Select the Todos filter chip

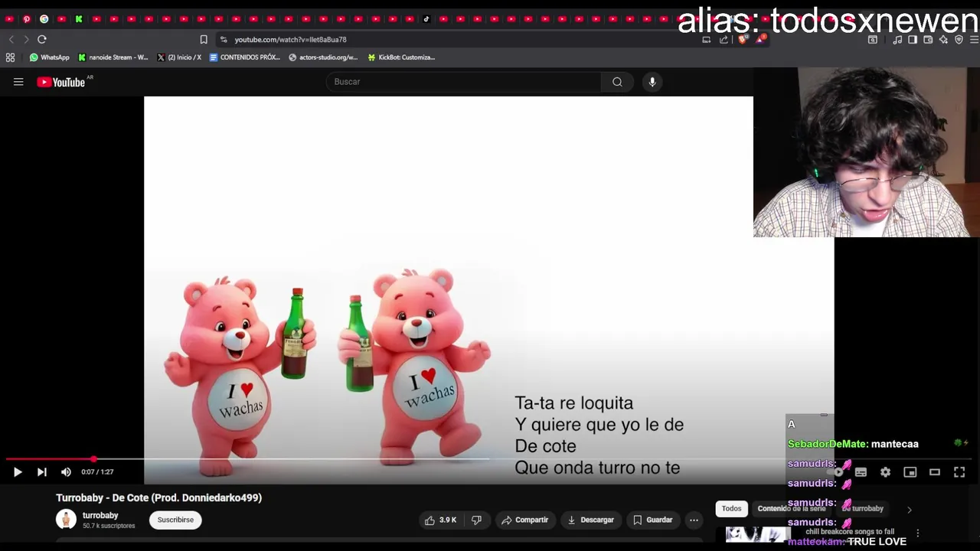(731, 509)
